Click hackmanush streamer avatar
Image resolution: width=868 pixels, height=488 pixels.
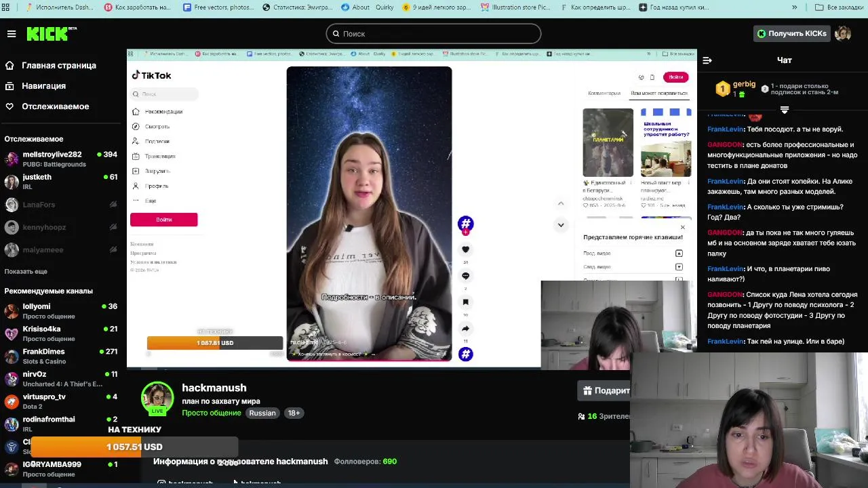coord(157,398)
